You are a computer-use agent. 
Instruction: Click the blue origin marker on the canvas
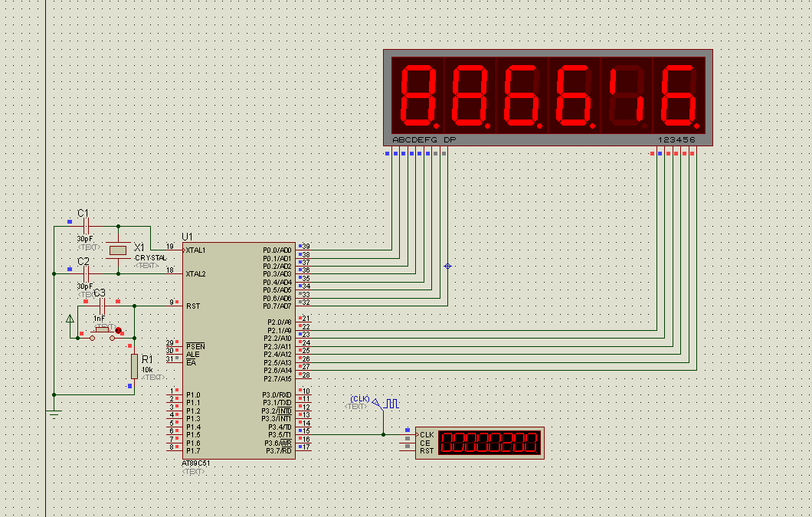448,267
